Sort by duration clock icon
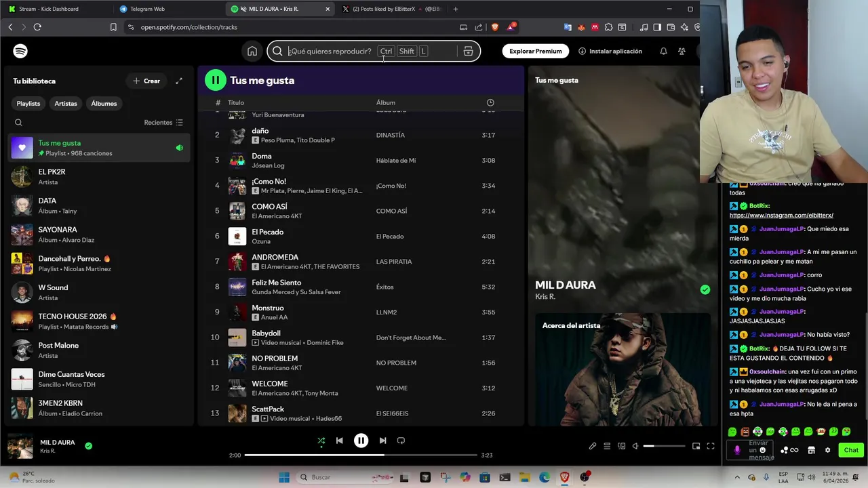 [490, 103]
